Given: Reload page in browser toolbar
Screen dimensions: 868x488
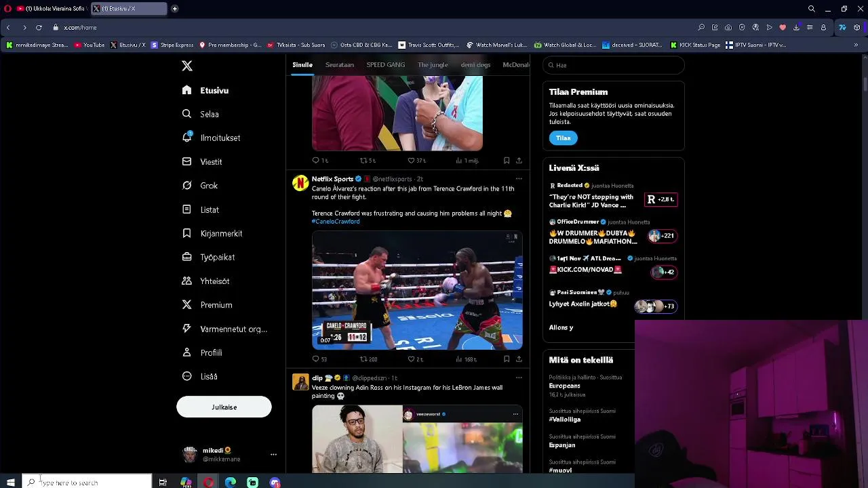Looking at the screenshot, I should pyautogui.click(x=39, y=28).
